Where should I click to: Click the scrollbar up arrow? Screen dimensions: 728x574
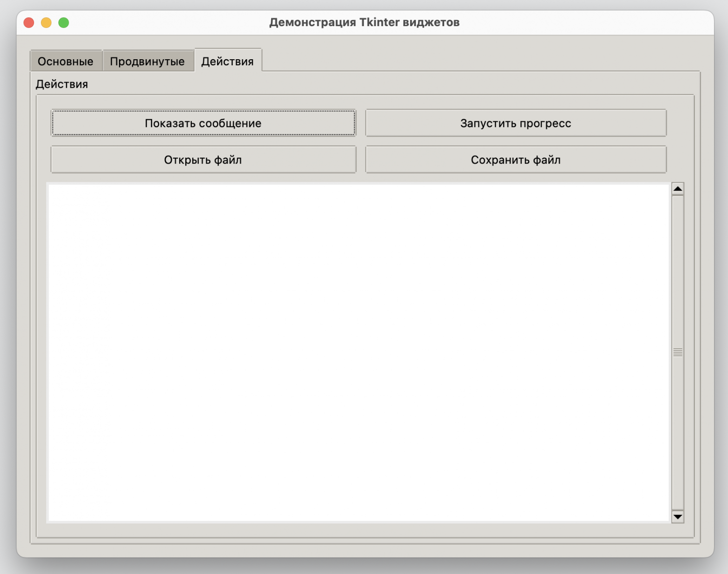tap(677, 188)
